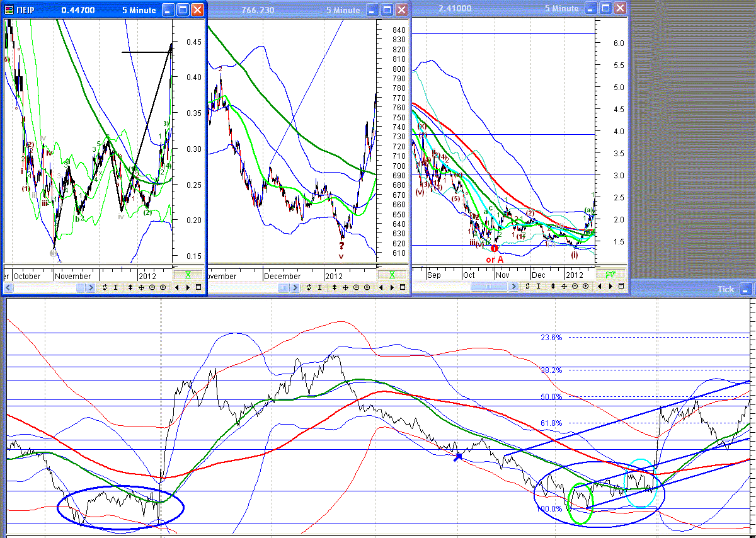Screen dimensions: 756x538
Task: Open list menu icon on 2.41000 chart toolbar
Action: 621,287
